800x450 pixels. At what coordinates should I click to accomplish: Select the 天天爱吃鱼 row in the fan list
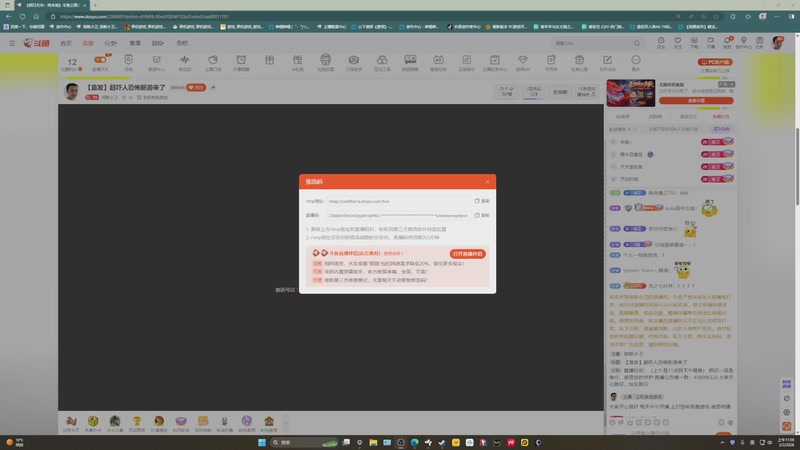pyautogui.click(x=672, y=166)
